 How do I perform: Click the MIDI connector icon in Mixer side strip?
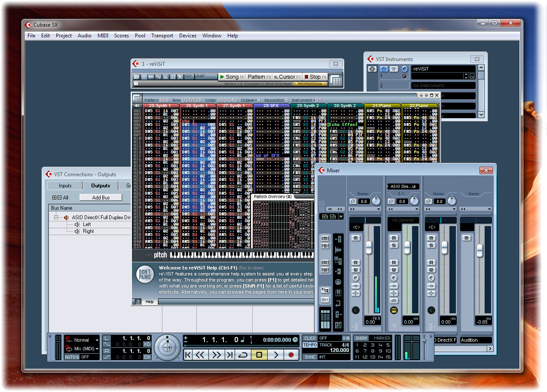[x=338, y=282]
